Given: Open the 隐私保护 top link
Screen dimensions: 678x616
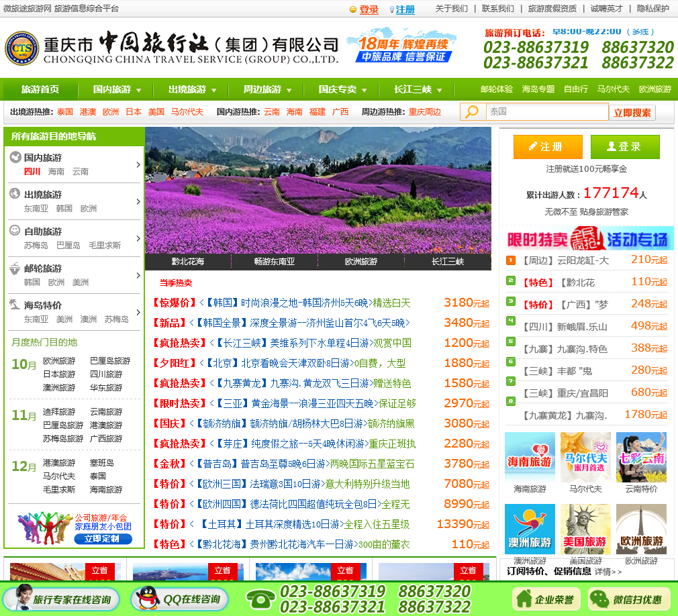Looking at the screenshot, I should point(653,9).
